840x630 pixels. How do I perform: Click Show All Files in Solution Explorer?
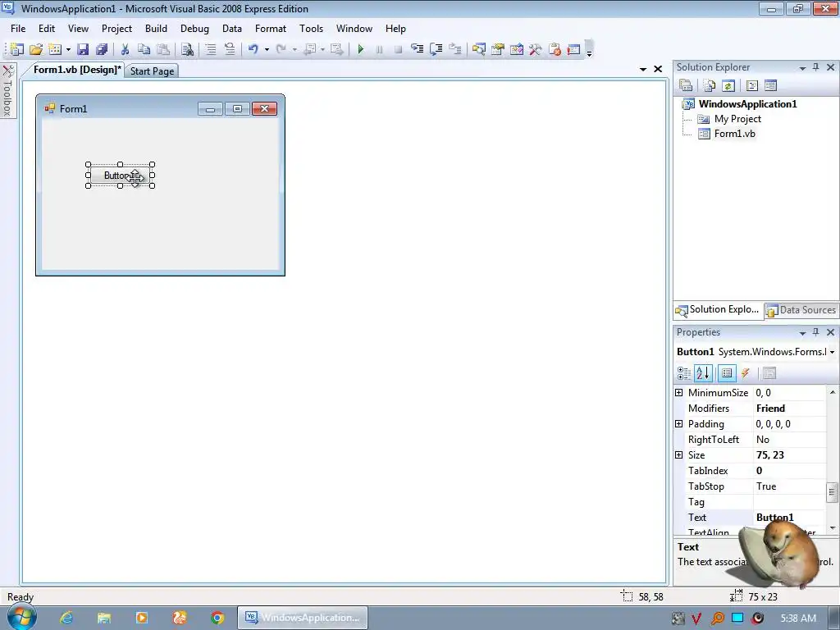coord(710,85)
